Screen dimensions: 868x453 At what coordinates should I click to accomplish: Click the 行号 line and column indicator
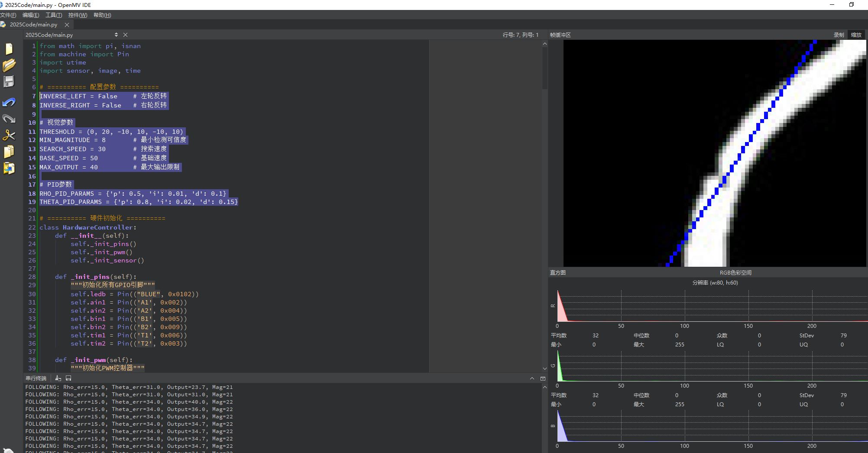(520, 35)
